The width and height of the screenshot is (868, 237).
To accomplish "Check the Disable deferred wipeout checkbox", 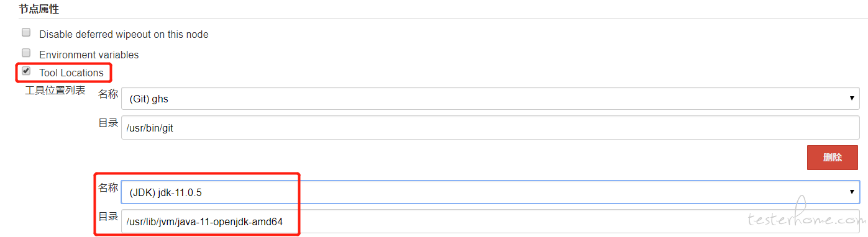I will (26, 33).
